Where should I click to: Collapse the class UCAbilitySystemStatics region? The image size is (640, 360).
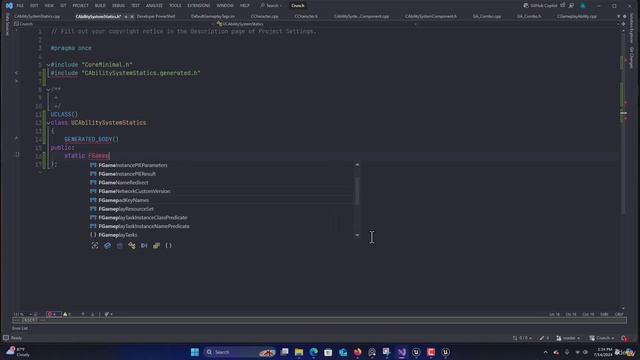[48, 123]
